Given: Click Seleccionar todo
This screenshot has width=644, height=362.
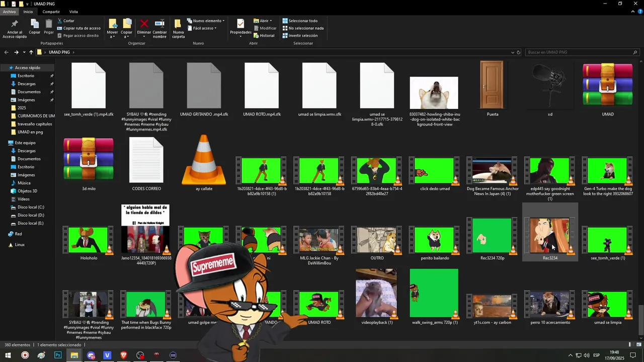Looking at the screenshot, I should (300, 21).
